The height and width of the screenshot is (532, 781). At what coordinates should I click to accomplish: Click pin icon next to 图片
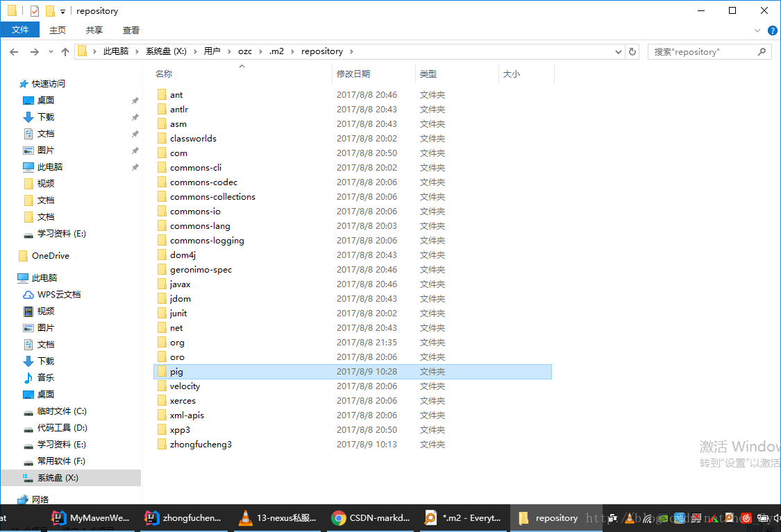pyautogui.click(x=135, y=151)
